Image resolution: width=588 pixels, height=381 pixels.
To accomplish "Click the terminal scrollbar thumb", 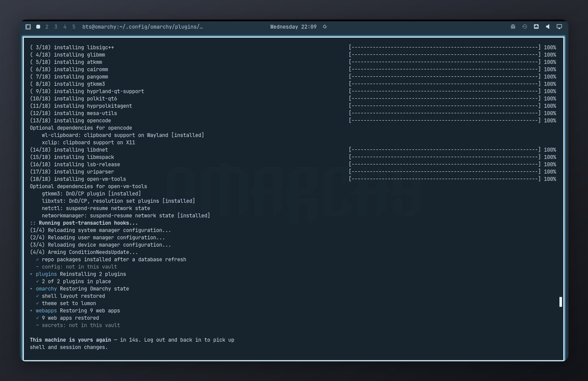I will tap(561, 302).
